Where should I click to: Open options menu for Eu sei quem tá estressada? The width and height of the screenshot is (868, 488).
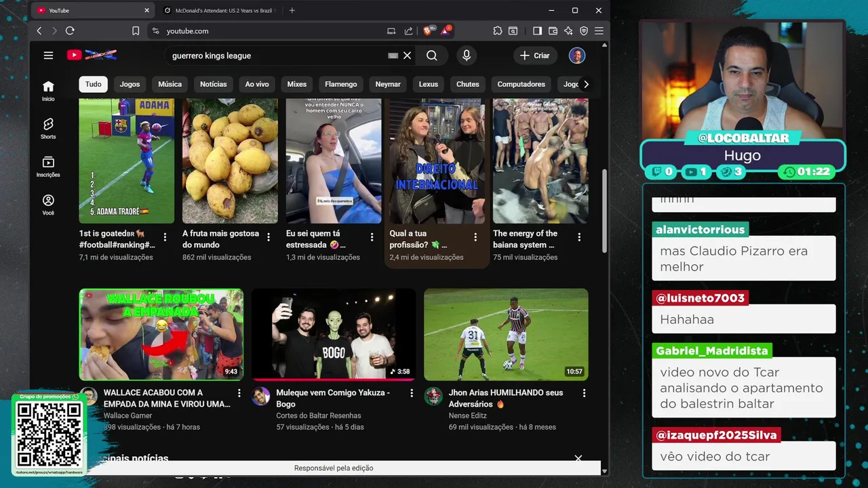[372, 237]
